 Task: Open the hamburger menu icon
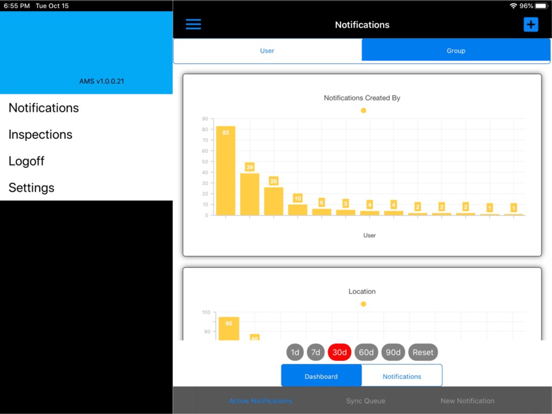point(193,24)
